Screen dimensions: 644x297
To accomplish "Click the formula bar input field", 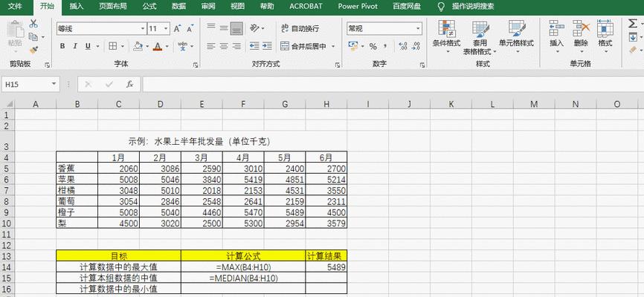I will click(393, 84).
